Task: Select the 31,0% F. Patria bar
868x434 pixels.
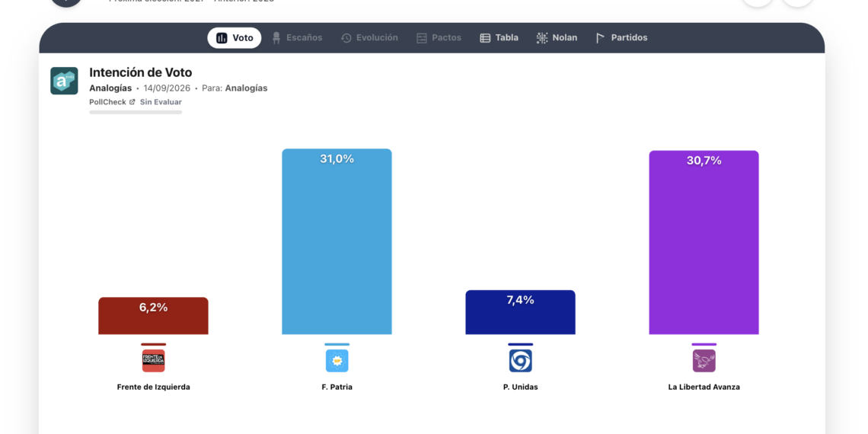Action: click(337, 241)
